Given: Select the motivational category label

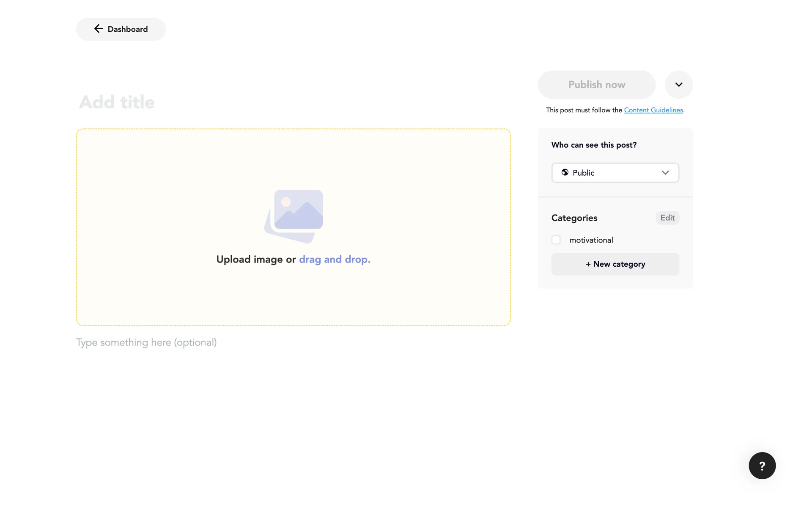Looking at the screenshot, I should point(591,240).
